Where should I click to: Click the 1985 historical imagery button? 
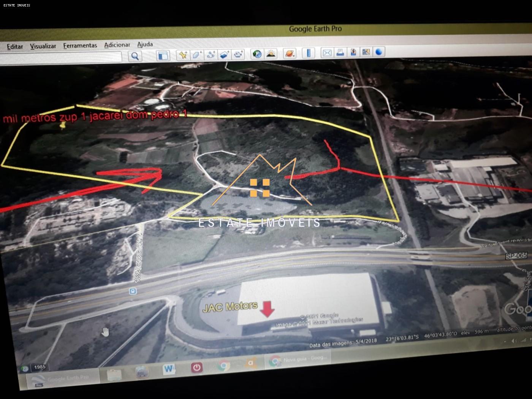coord(40,367)
